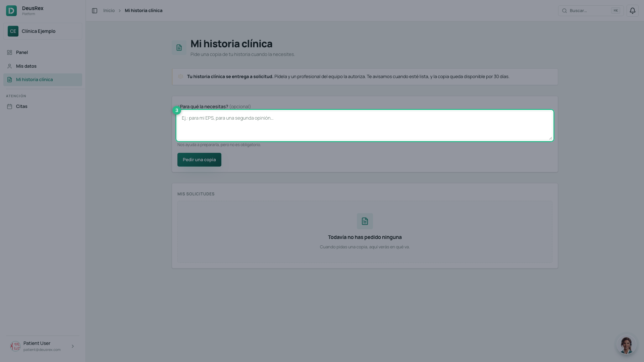The image size is (644, 362).
Task: Click 'Nos ayuda a prepararla' helper text
Action: point(219,145)
